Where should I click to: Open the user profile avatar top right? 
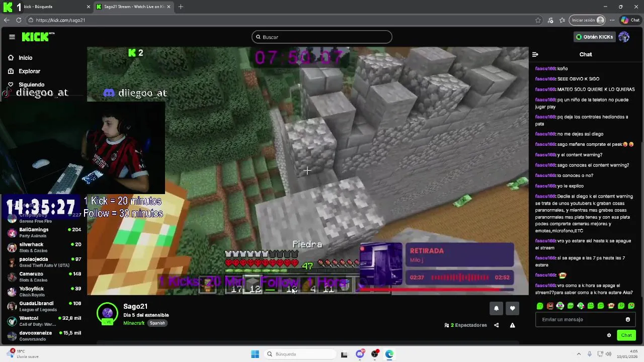click(624, 37)
